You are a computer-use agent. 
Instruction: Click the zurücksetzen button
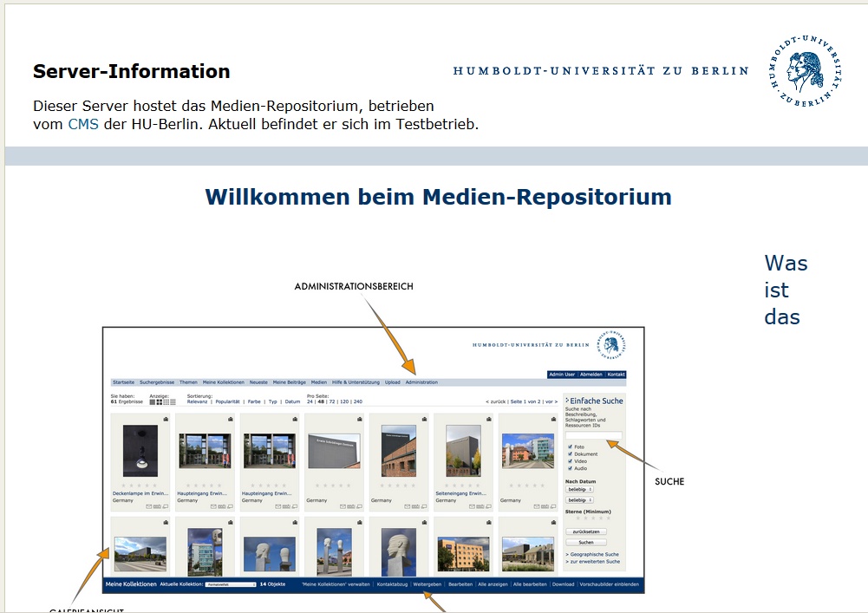[586, 531]
